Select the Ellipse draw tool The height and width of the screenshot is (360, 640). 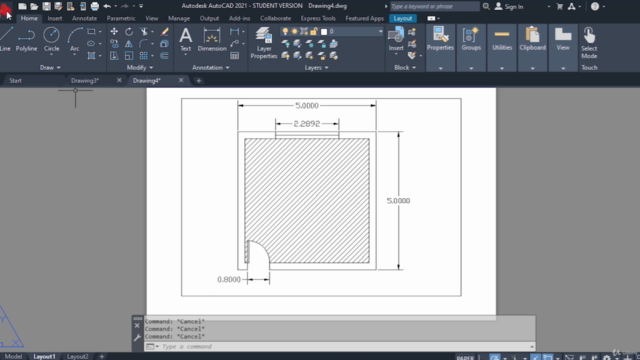coord(91,44)
